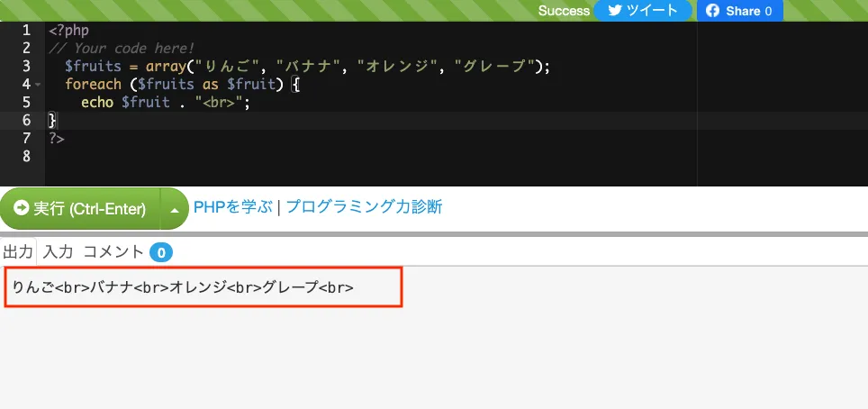This screenshot has width=868, height=409.
Task: Click the closing brace on line 6
Action: (52, 121)
